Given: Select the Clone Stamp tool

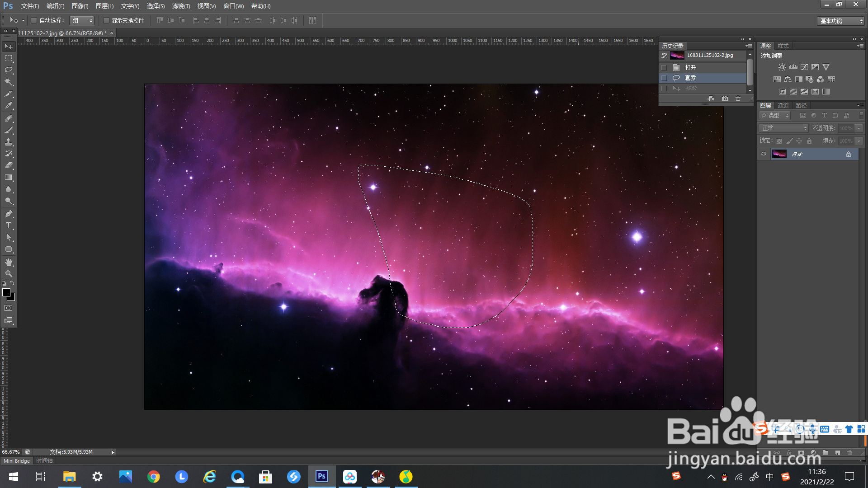Looking at the screenshot, I should tap(9, 142).
